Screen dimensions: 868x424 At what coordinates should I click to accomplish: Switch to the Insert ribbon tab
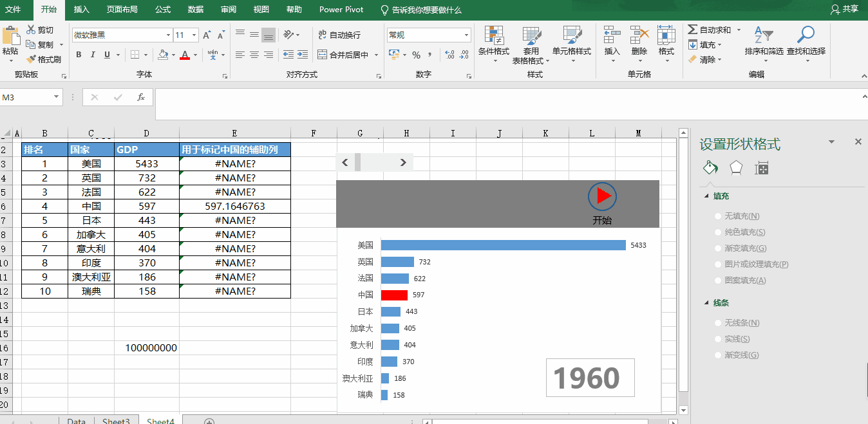(x=82, y=10)
